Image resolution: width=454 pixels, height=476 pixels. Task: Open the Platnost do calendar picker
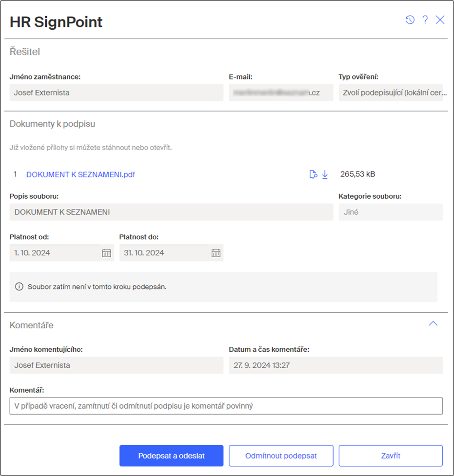pos(216,253)
